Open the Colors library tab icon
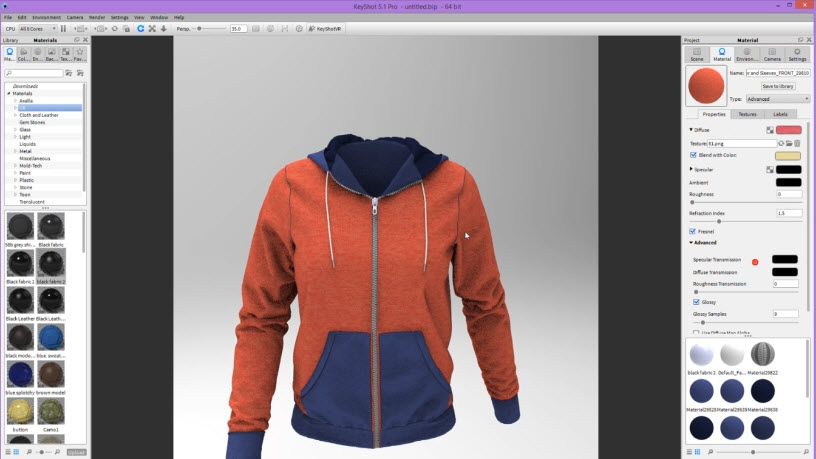The image size is (816, 459). point(23,54)
